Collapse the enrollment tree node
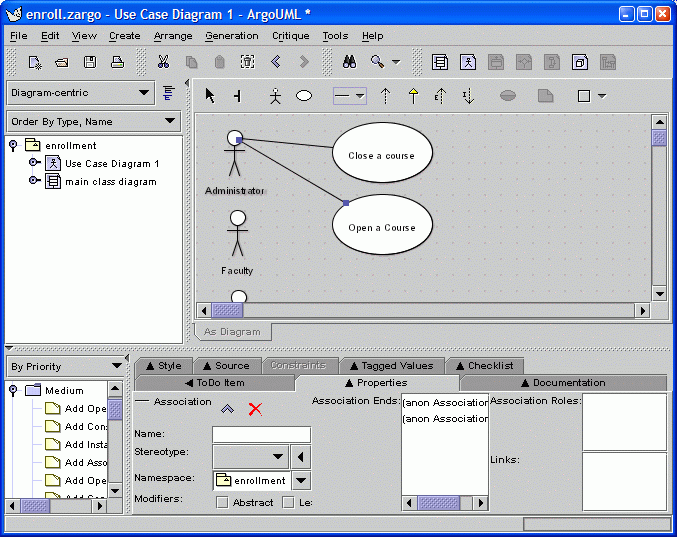This screenshot has width=677, height=537. coord(13,145)
